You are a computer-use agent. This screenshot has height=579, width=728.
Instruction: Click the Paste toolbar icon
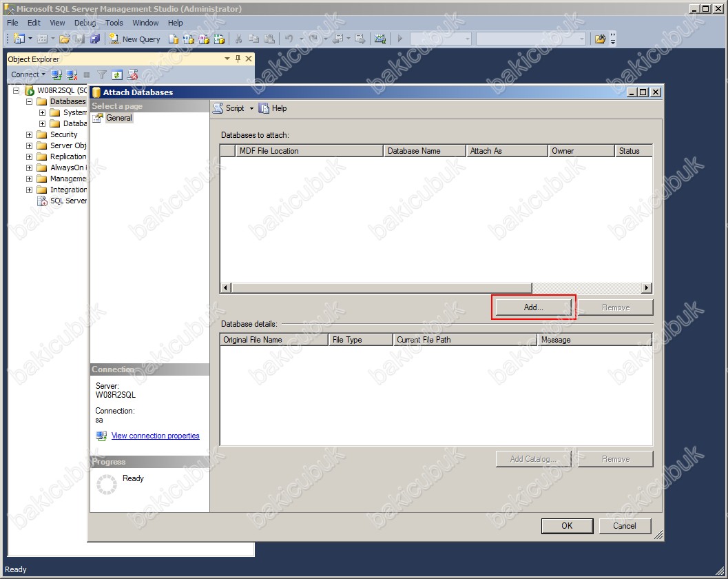(269, 39)
